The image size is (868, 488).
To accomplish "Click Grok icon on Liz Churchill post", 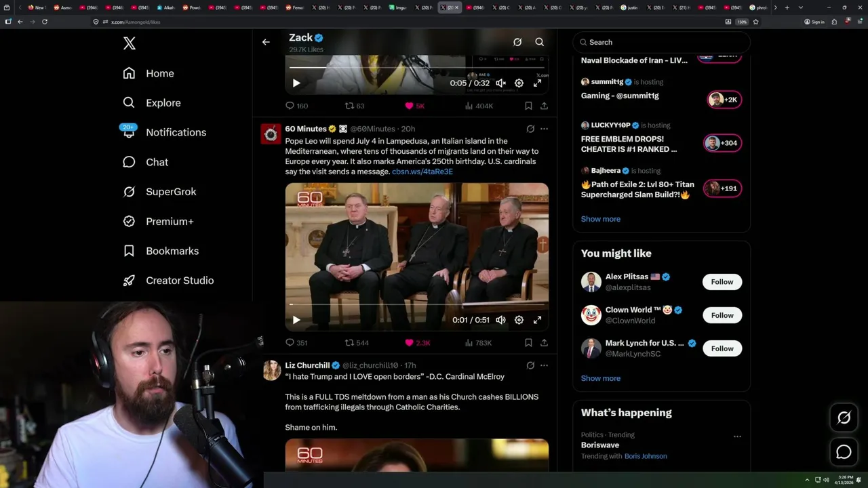I will coord(530,365).
